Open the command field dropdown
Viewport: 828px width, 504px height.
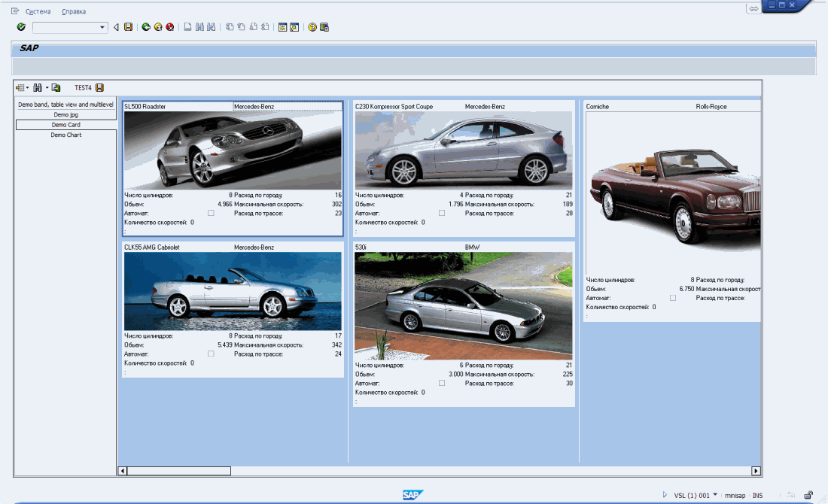pos(102,27)
